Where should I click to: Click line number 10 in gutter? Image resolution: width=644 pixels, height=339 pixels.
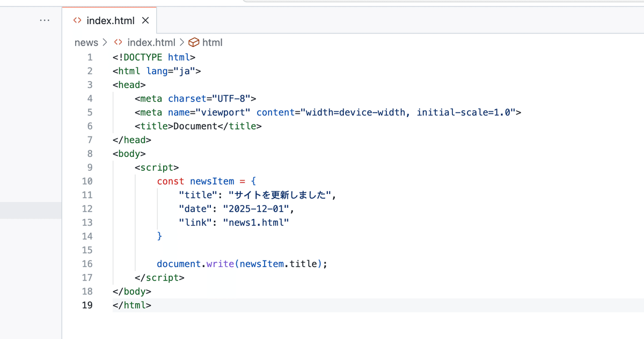(x=86, y=181)
